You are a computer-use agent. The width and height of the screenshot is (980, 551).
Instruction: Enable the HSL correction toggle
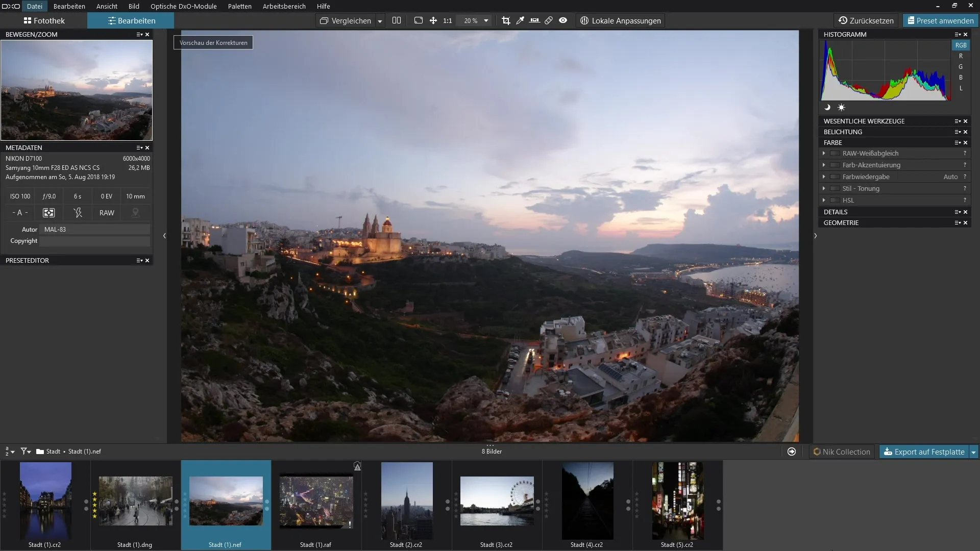click(835, 201)
